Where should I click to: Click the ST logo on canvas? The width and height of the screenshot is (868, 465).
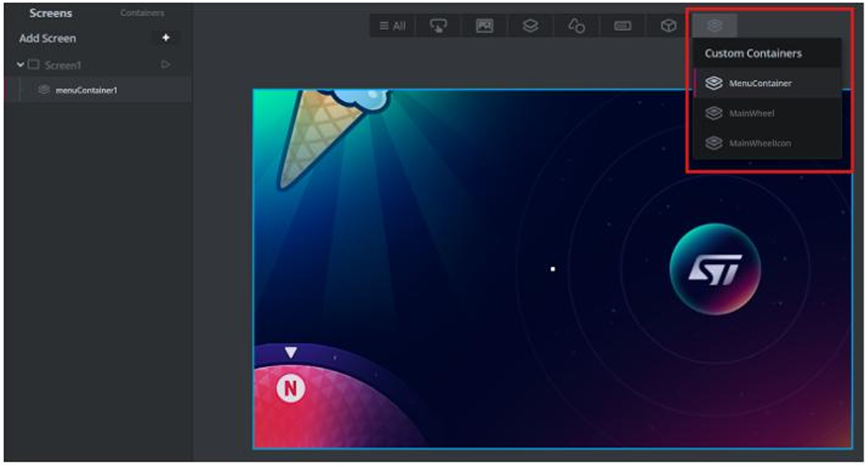[714, 269]
